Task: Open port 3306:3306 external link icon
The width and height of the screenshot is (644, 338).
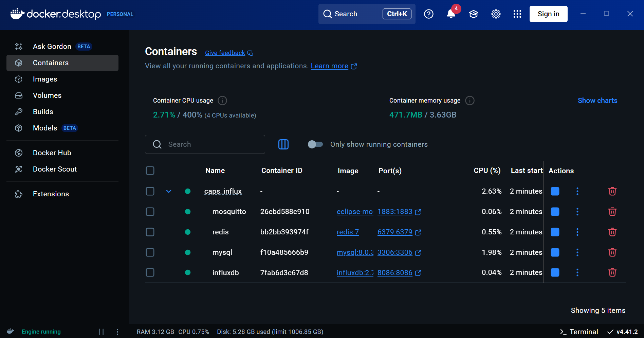Action: pyautogui.click(x=418, y=253)
